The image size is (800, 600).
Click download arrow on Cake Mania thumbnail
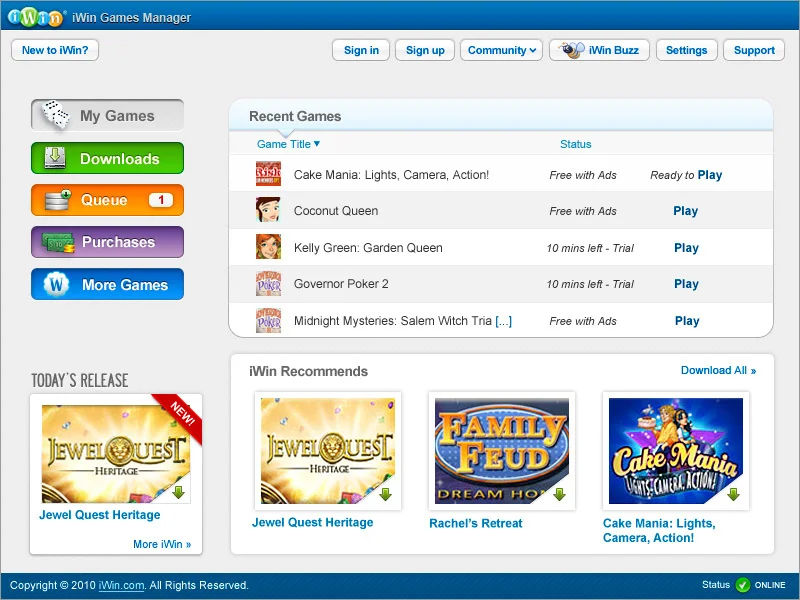[x=733, y=494]
